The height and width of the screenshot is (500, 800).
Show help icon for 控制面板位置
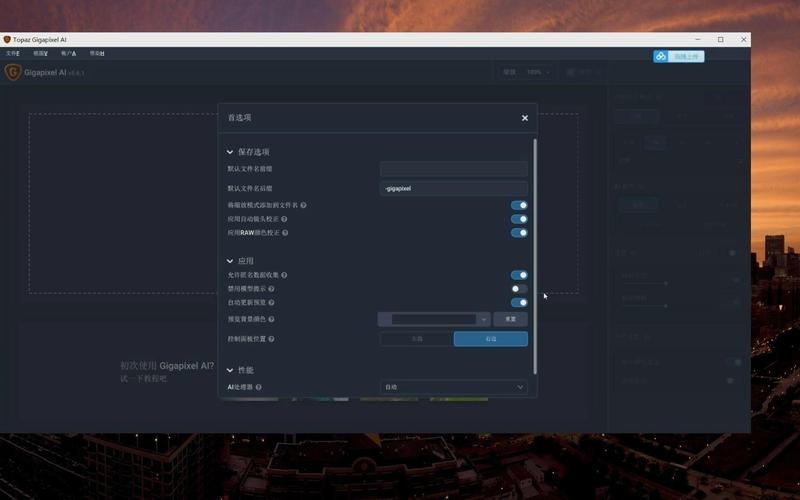point(271,339)
